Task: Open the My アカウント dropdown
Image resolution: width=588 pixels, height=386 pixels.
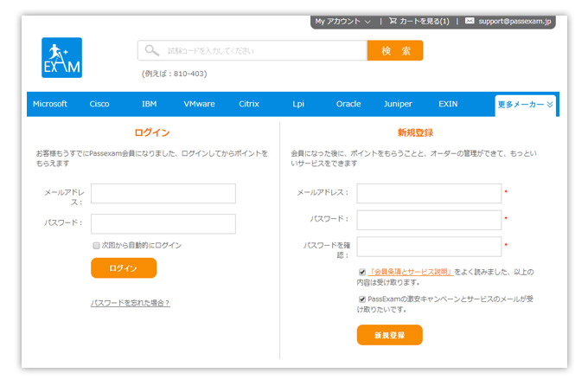Action: click(x=342, y=22)
